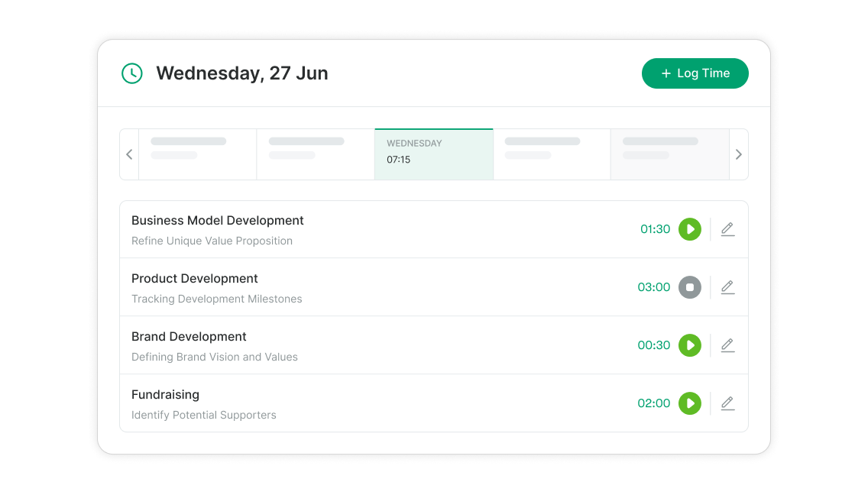
Task: Select the Wednesday 07:15 day tab
Action: coord(434,154)
